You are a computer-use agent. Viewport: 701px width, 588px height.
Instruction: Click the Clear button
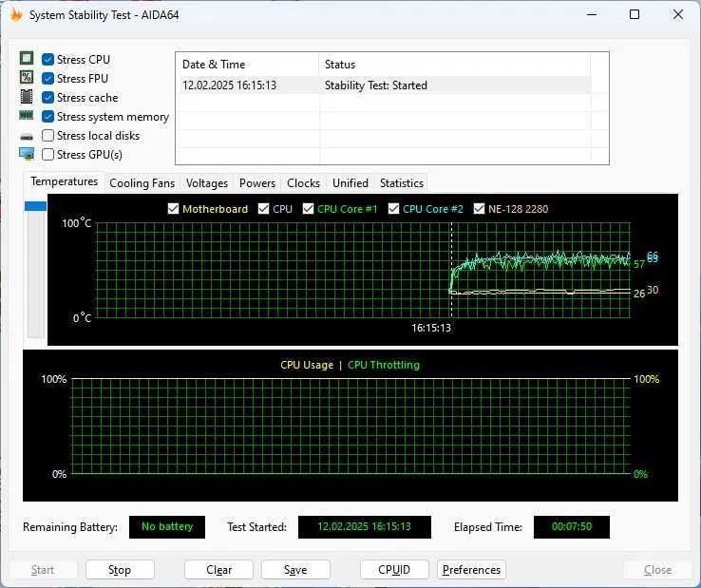click(x=218, y=570)
